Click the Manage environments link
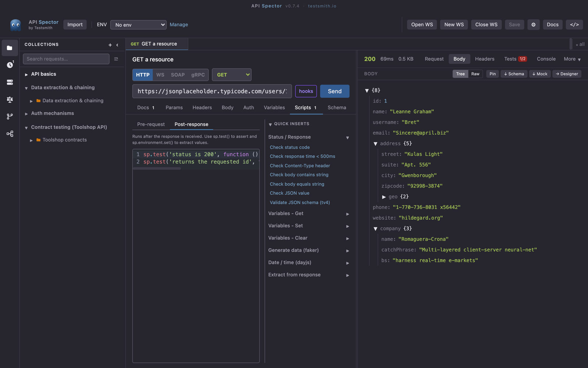This screenshot has width=588, height=368. 179,25
